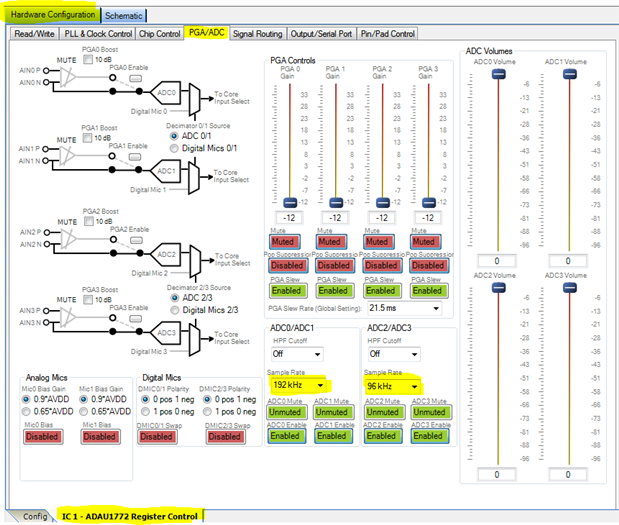
Task: Select Digital Mics 0/1 decimator source
Action: 174,148
